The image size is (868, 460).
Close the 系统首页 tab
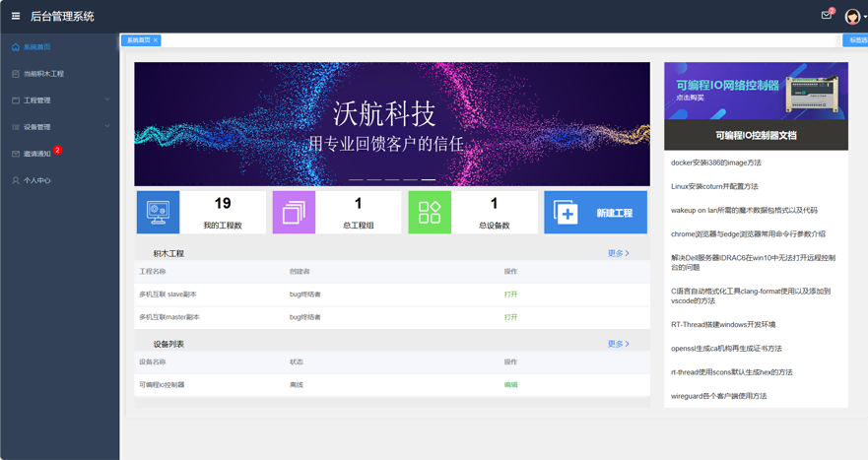pos(156,40)
